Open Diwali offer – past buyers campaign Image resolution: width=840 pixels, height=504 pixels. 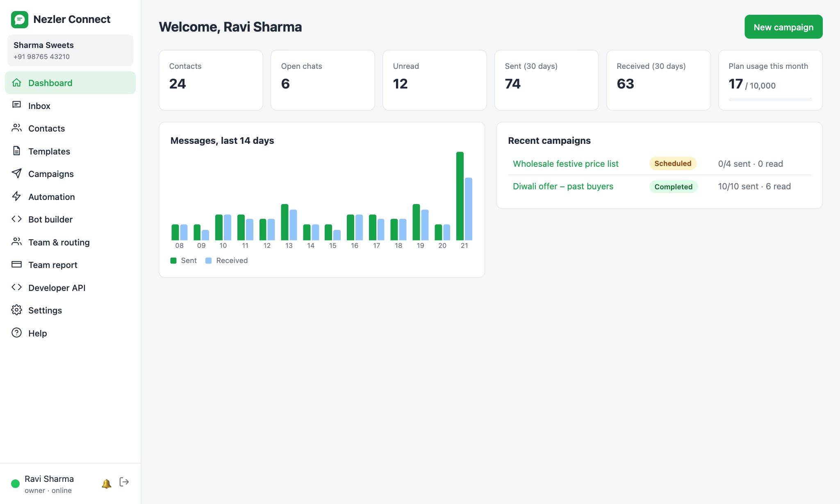point(563,186)
